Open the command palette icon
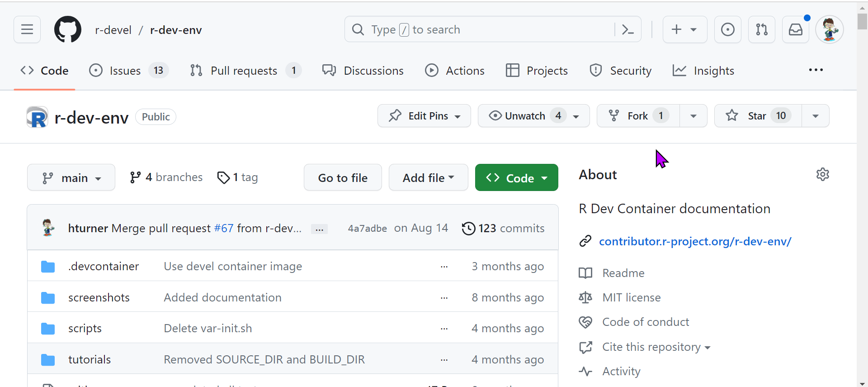Screen dimensions: 868x387 click(x=627, y=29)
